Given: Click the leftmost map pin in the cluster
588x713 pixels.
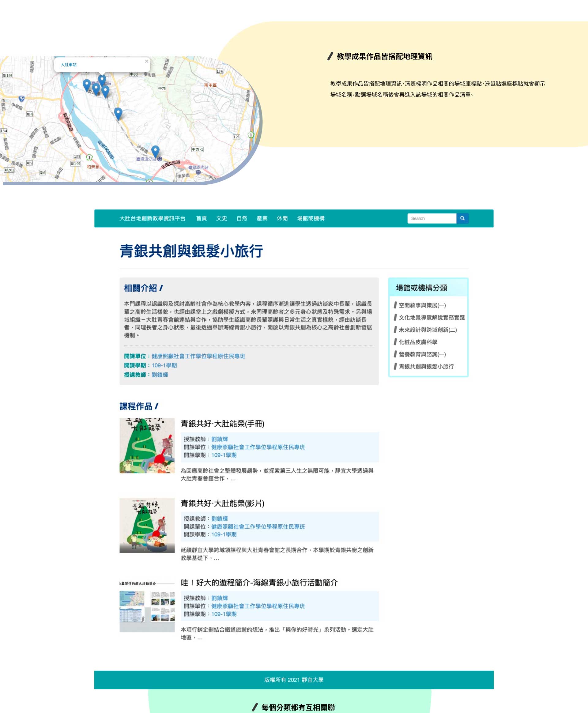Looking at the screenshot, I should (87, 85).
